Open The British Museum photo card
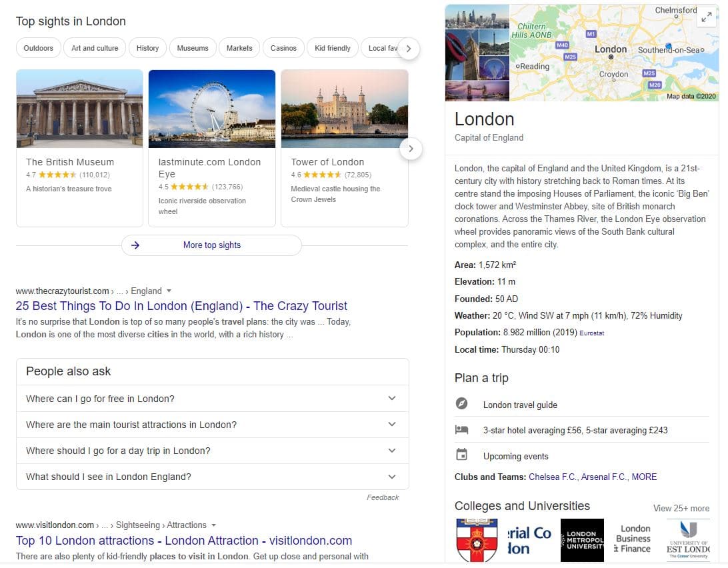This screenshot has width=728, height=568. 80,109
